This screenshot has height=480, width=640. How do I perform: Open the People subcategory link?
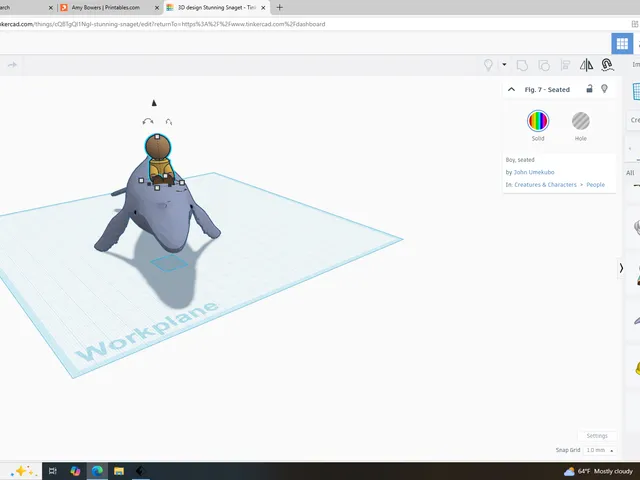point(596,185)
